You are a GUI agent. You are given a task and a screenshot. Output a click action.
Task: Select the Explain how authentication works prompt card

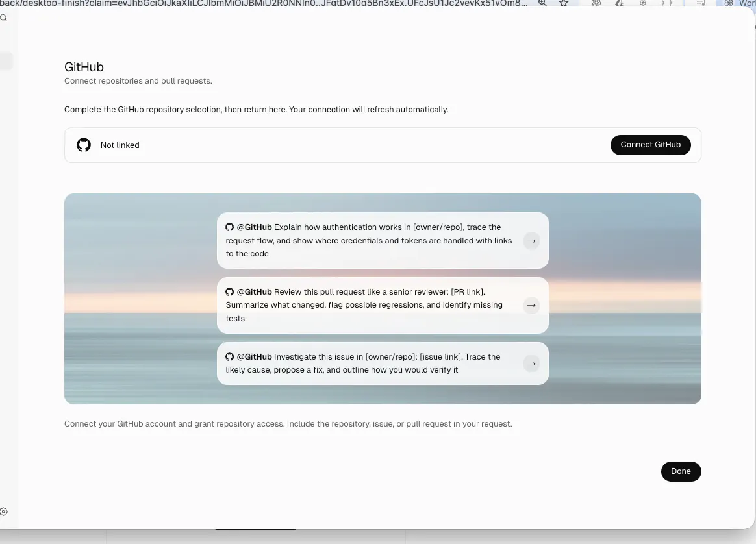coord(383,240)
